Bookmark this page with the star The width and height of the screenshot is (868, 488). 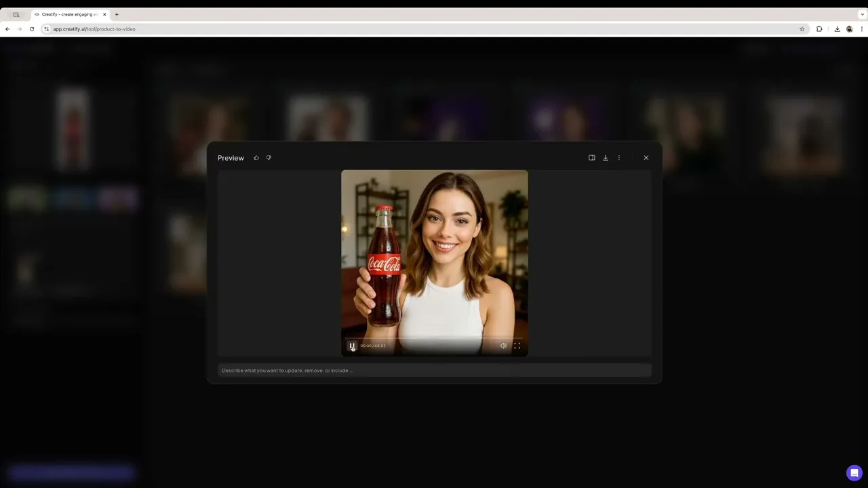802,29
